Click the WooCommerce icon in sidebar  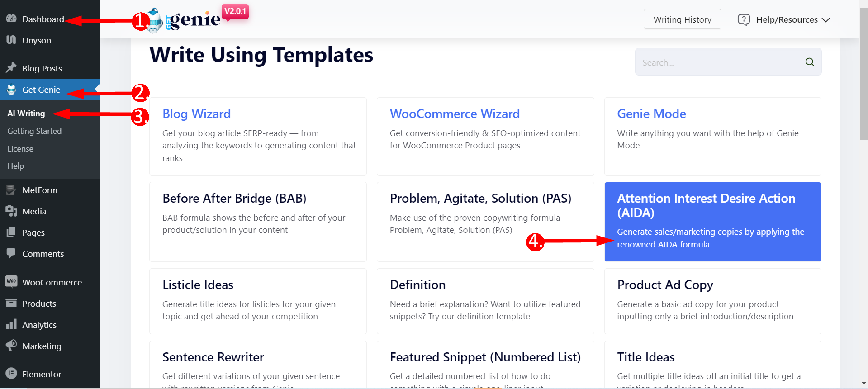point(11,282)
